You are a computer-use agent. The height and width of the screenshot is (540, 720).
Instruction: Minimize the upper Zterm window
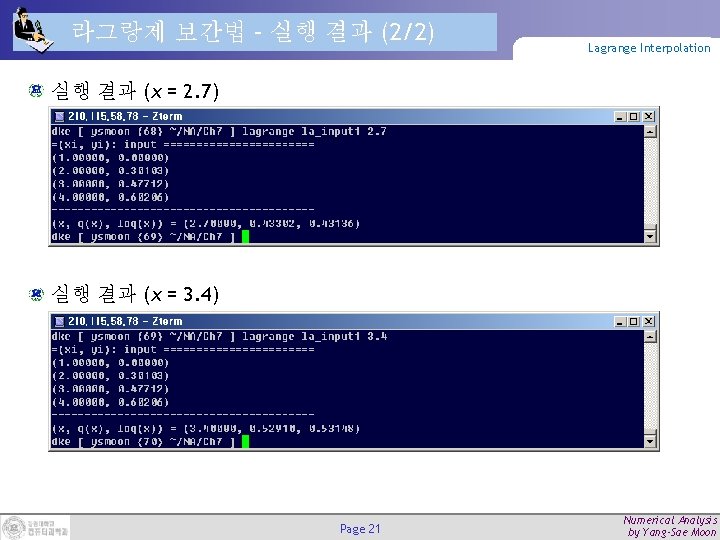click(620, 117)
